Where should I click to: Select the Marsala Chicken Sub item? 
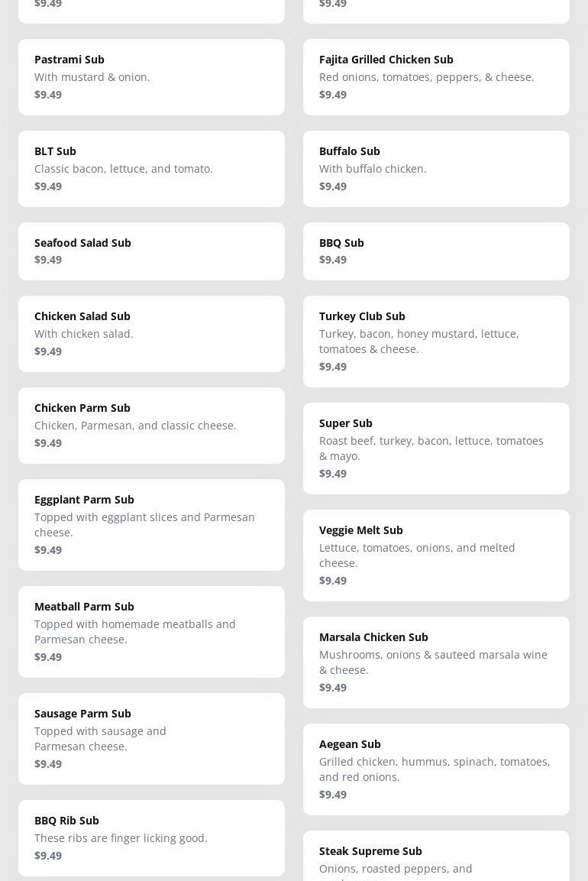[436, 662]
